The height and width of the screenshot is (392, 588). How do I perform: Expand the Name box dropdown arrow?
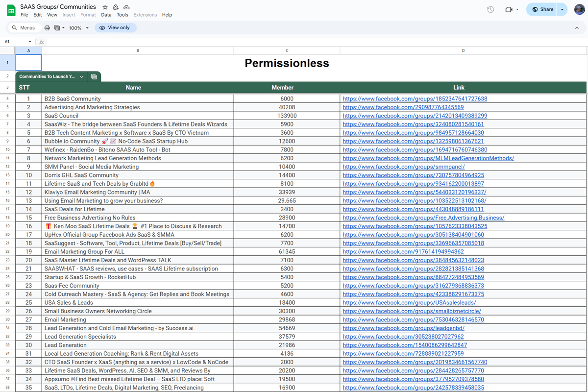(30, 42)
